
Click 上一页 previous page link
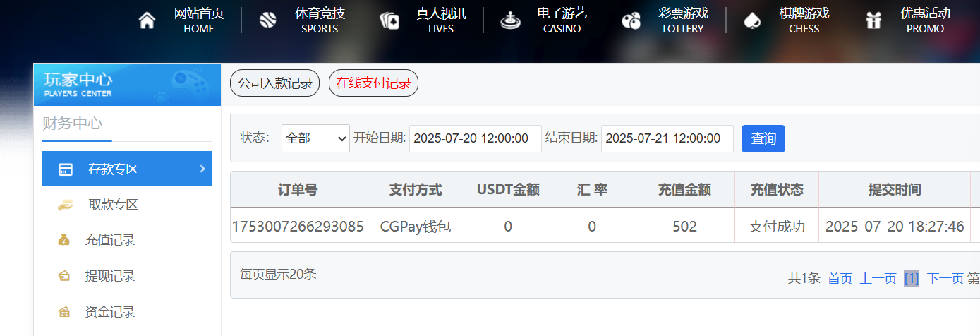pyautogui.click(x=878, y=279)
